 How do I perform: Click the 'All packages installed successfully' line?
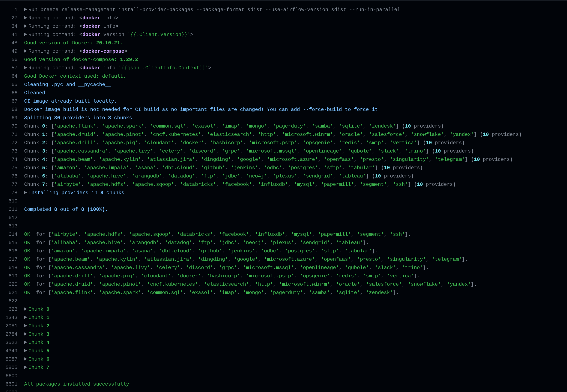76,384
